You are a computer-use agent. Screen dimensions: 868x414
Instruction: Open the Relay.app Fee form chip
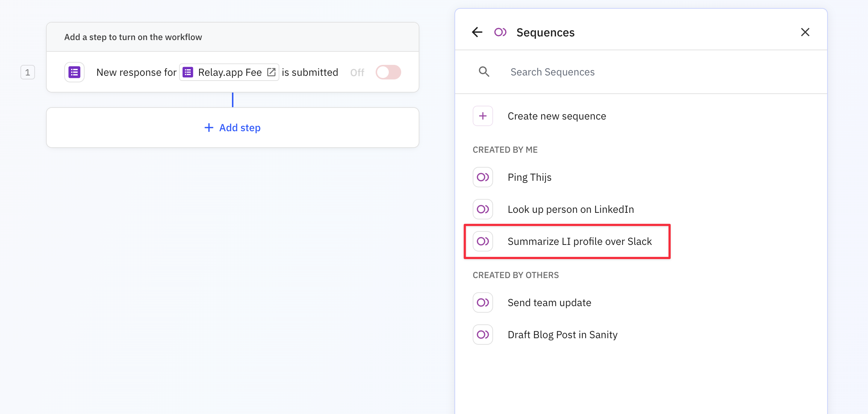229,72
